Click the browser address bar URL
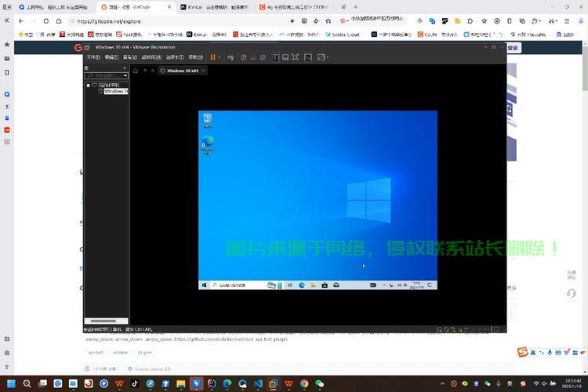 [x=110, y=21]
